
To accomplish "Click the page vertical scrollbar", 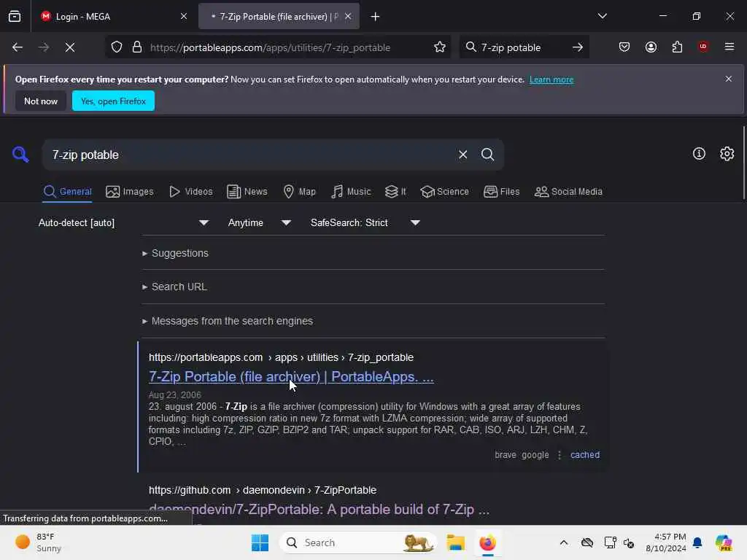I will (x=743, y=163).
